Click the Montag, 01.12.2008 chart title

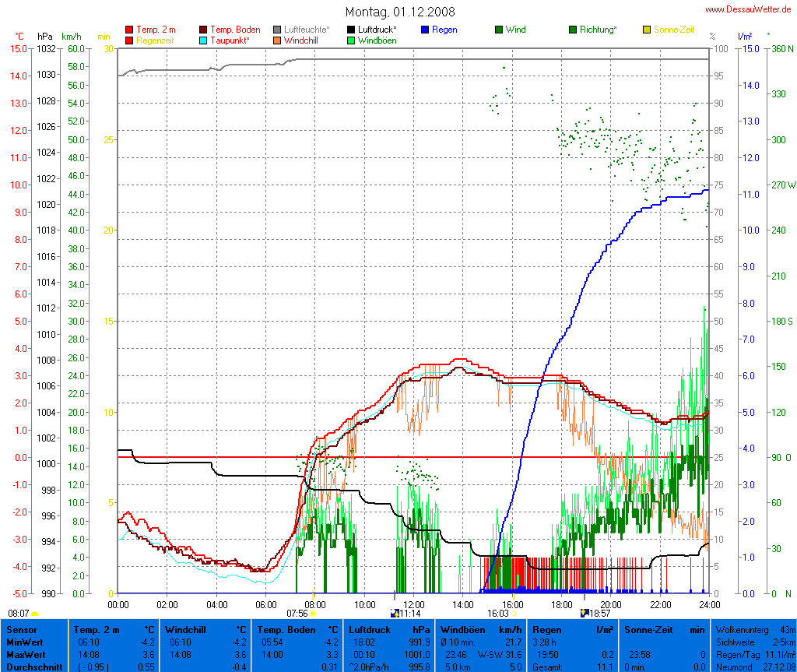(x=400, y=12)
